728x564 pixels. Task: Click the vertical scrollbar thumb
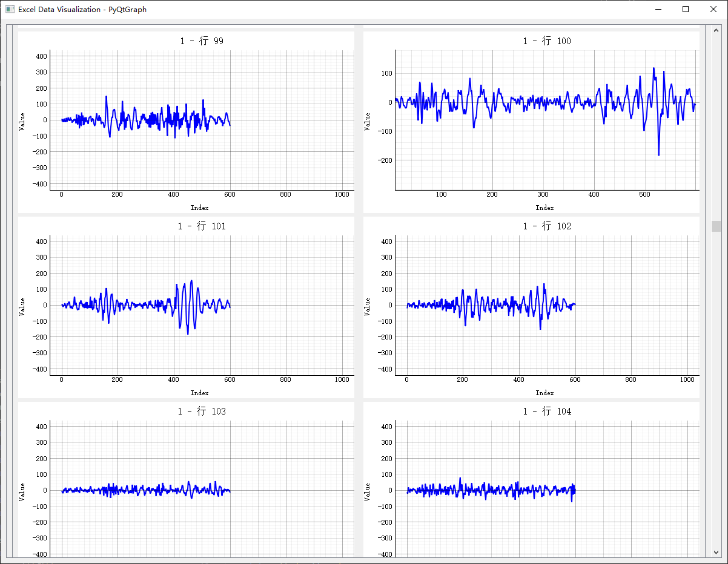(x=716, y=226)
